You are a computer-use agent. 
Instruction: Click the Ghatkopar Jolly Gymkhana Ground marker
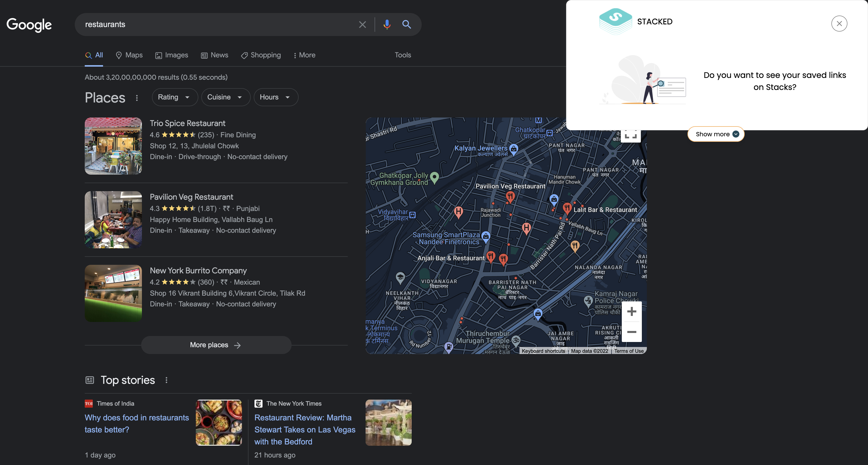(x=434, y=177)
